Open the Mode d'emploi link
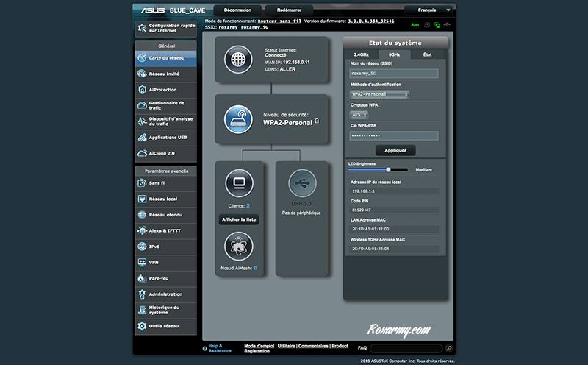The width and height of the screenshot is (588, 365). point(259,345)
